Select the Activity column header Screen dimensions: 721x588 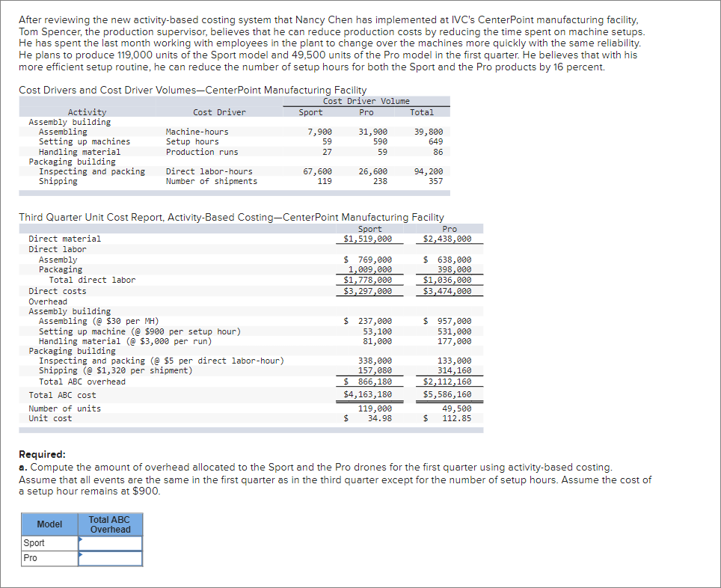click(x=87, y=111)
